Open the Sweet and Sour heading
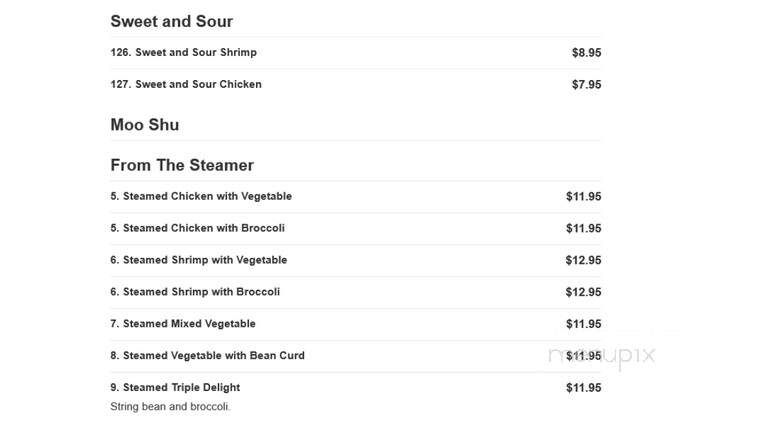This screenshot has height=438, width=781. (x=171, y=21)
